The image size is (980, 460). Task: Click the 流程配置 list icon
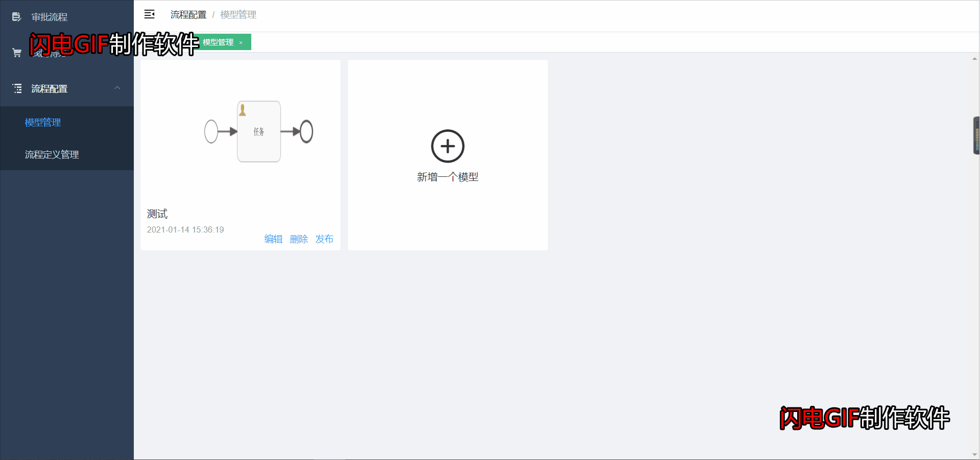pyautogui.click(x=17, y=88)
